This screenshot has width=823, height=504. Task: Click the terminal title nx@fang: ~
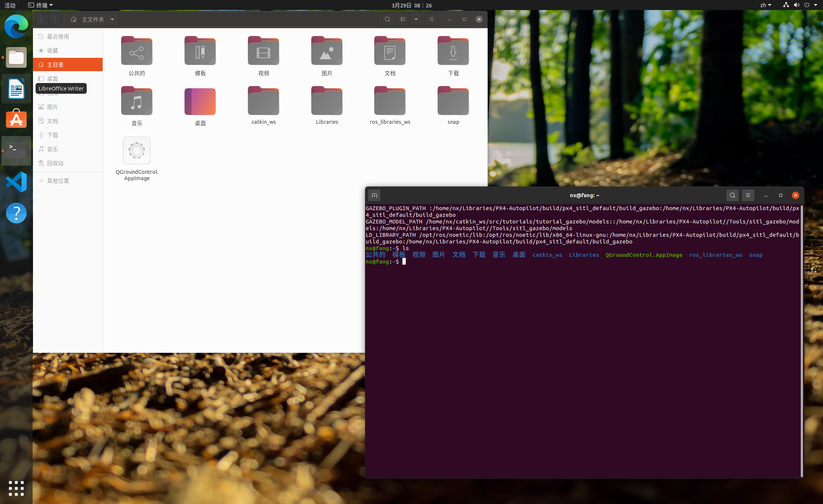click(x=584, y=195)
